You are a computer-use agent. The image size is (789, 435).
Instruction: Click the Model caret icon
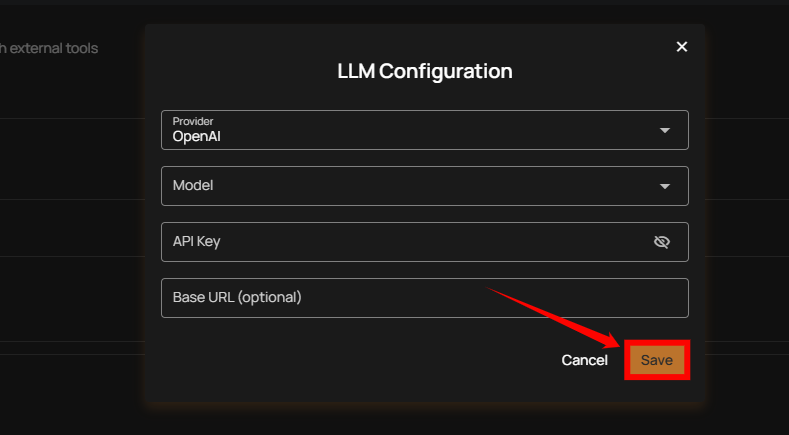coord(665,186)
